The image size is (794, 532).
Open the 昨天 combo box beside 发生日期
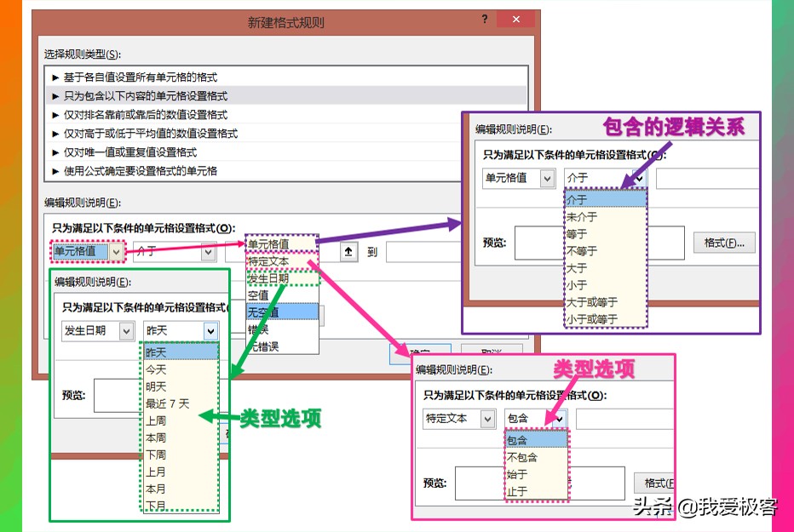coord(181,331)
